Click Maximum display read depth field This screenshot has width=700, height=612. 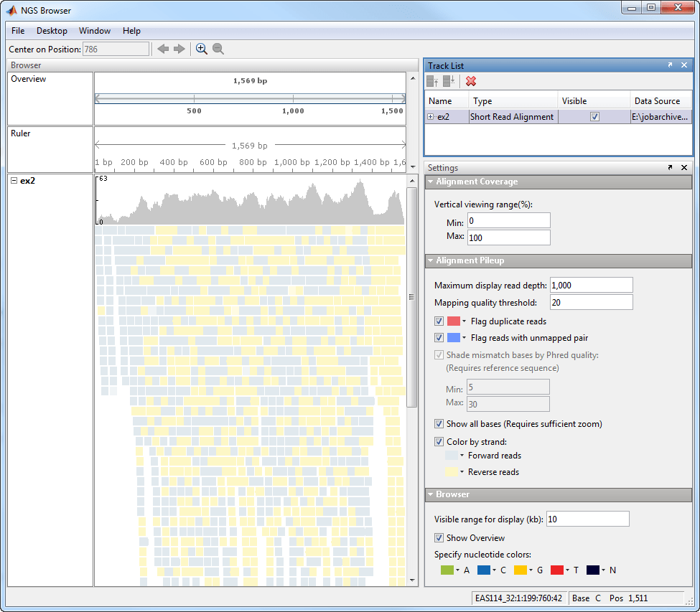coord(591,285)
